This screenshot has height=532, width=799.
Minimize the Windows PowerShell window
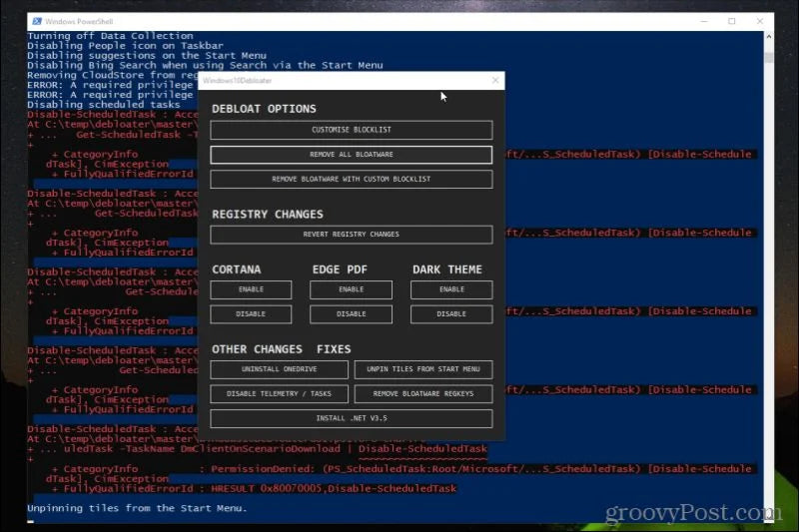point(704,21)
